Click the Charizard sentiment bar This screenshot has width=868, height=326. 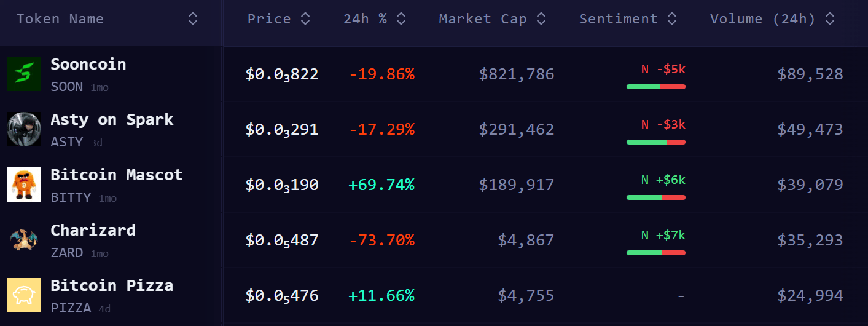click(x=655, y=253)
